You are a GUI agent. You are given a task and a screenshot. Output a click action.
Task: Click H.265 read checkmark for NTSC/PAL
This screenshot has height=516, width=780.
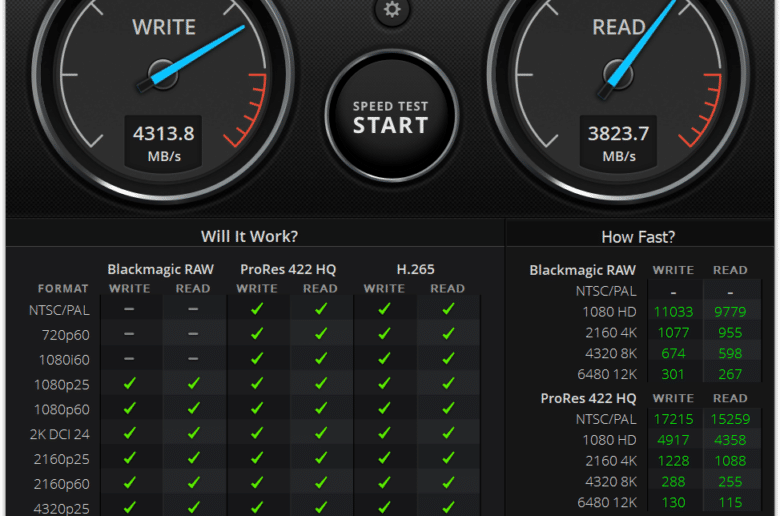pyautogui.click(x=448, y=309)
